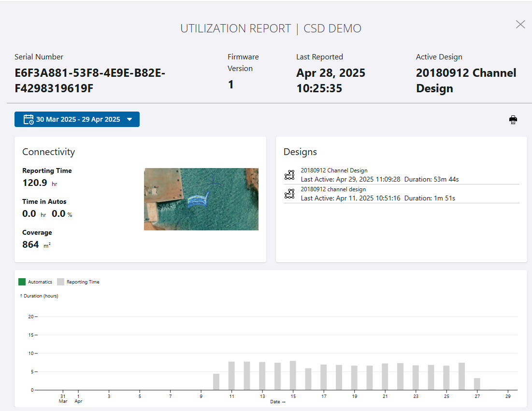Click the Coverage 864 m² value
Image resolution: width=532 pixels, height=411 pixels.
[x=36, y=244]
